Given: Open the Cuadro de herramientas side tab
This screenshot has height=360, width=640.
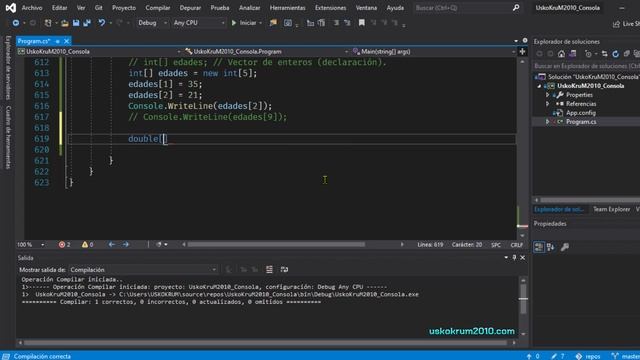Looking at the screenshot, I should (x=8, y=137).
